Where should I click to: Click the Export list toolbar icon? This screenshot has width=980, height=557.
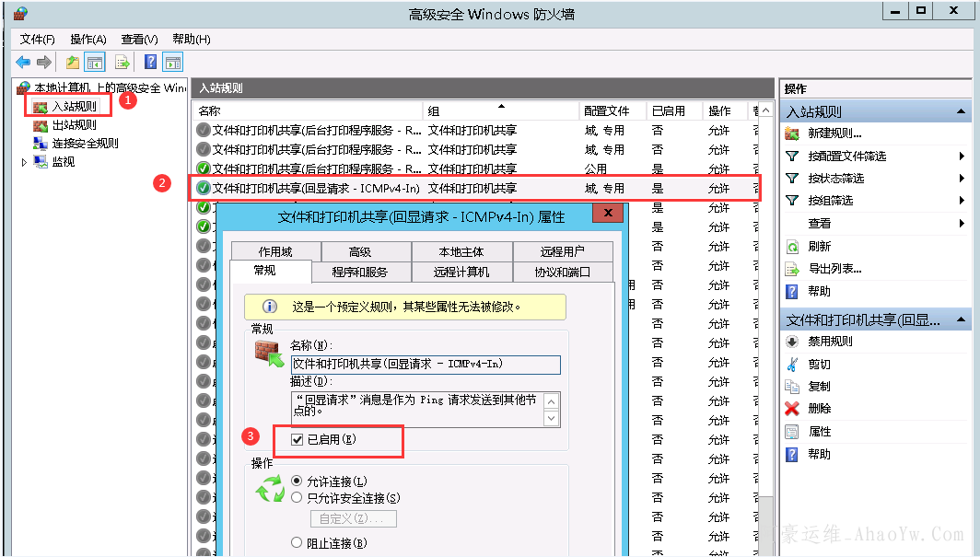click(122, 62)
